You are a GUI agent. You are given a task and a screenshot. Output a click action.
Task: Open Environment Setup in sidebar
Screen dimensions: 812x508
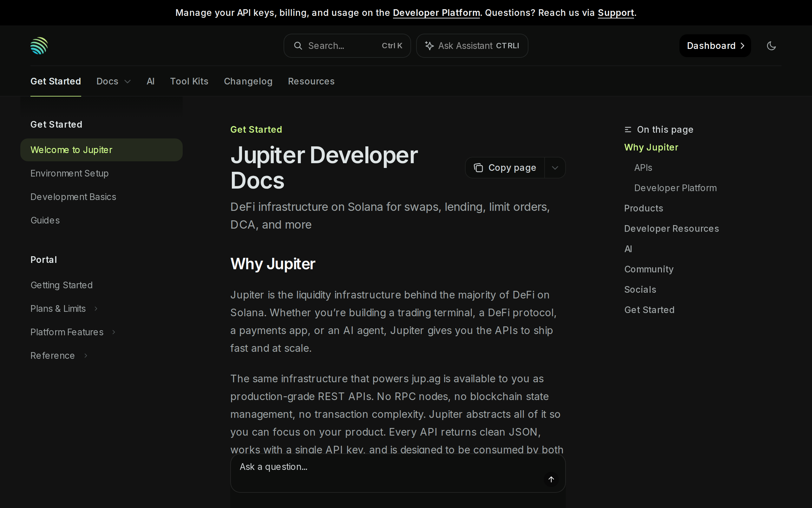click(x=69, y=173)
